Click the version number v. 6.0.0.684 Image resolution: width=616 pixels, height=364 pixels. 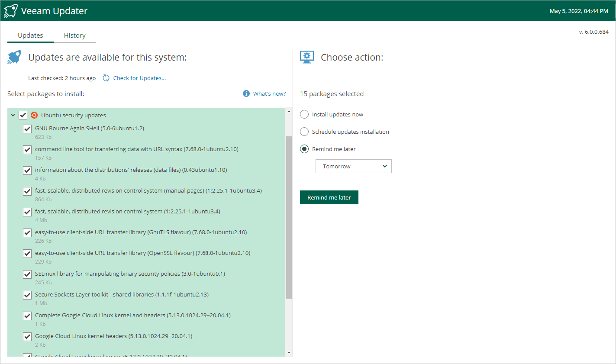[x=594, y=32]
